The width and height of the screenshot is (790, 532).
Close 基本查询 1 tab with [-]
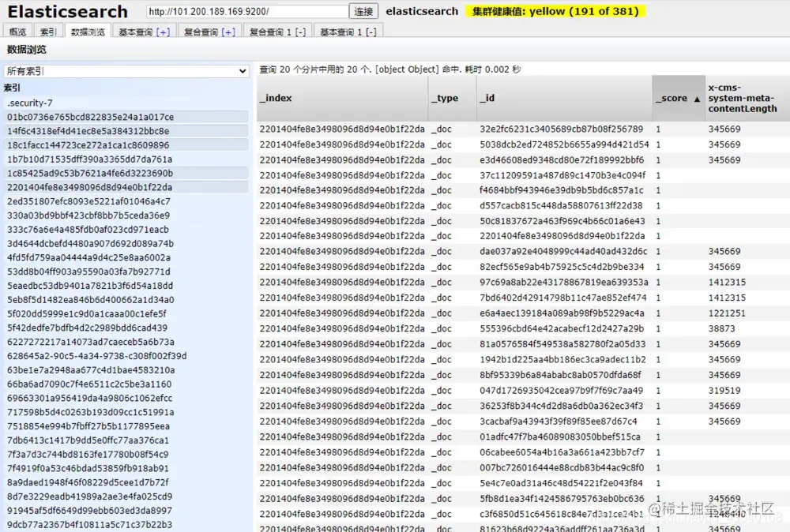coord(371,32)
